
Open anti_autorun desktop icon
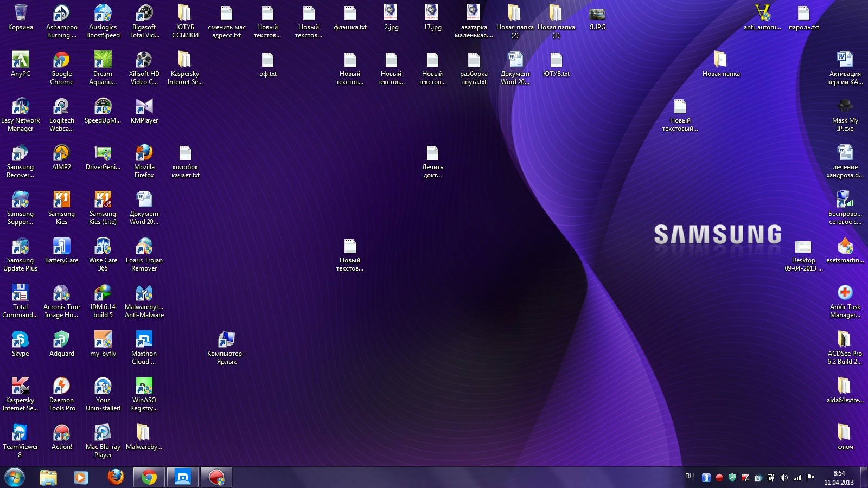[763, 17]
